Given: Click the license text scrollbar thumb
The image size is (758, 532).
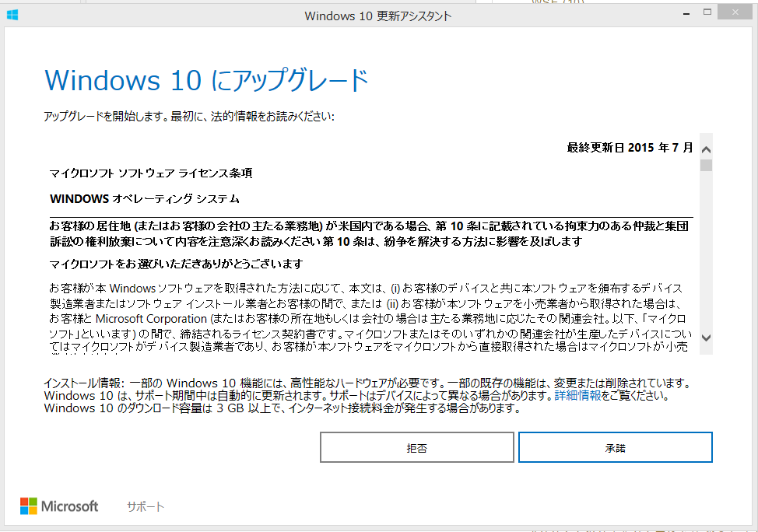Looking at the screenshot, I should click(707, 166).
